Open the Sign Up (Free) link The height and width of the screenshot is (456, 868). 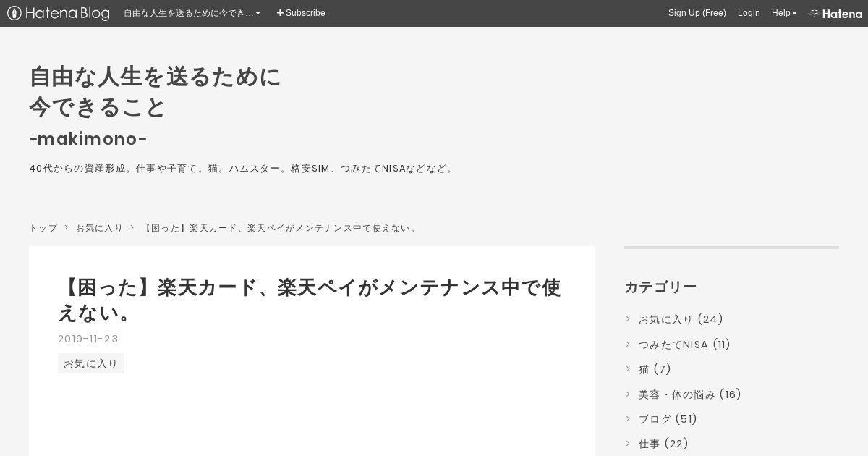[x=697, y=13]
